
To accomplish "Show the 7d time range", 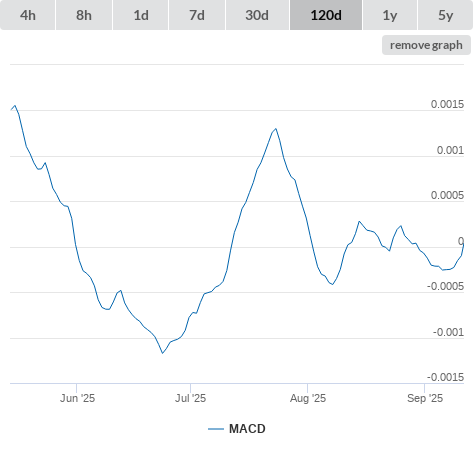I will [197, 15].
